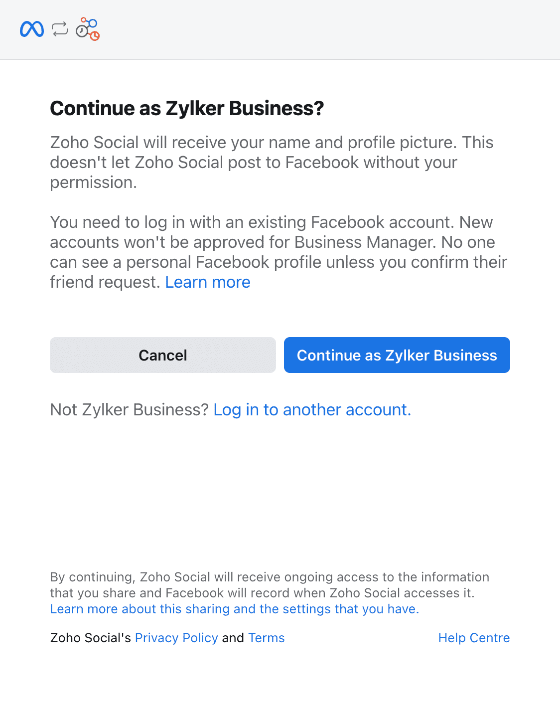Select the clock-style Zoho Social logo
Viewport: 560px width, 728px height.
click(x=88, y=29)
